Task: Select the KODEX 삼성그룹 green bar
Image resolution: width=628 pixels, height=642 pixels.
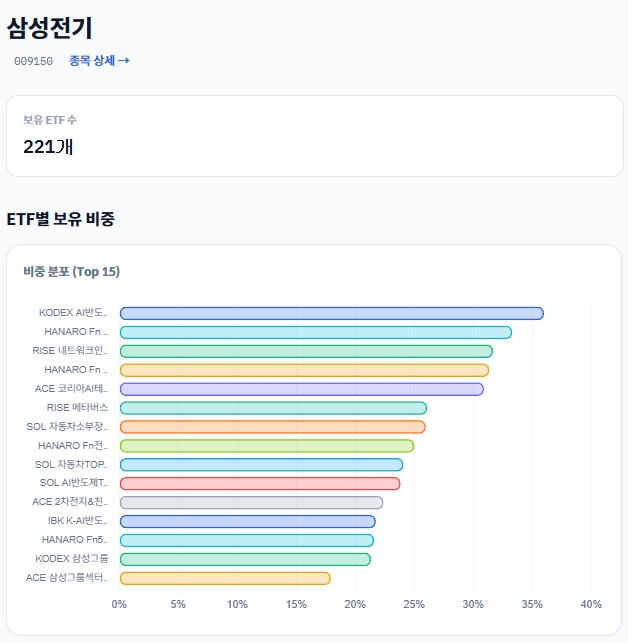Action: tap(245, 559)
